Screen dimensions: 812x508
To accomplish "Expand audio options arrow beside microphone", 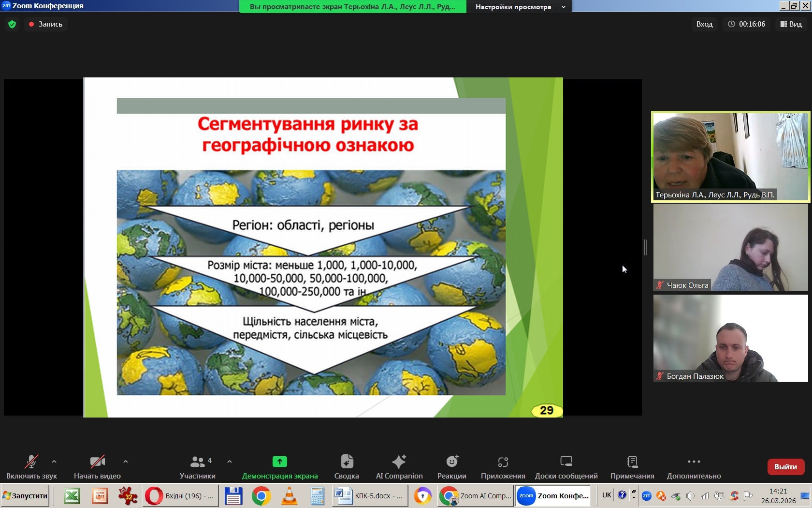I will pyautogui.click(x=54, y=462).
